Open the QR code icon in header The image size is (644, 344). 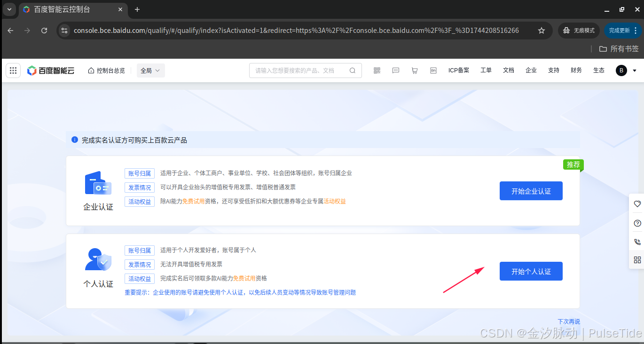point(377,70)
